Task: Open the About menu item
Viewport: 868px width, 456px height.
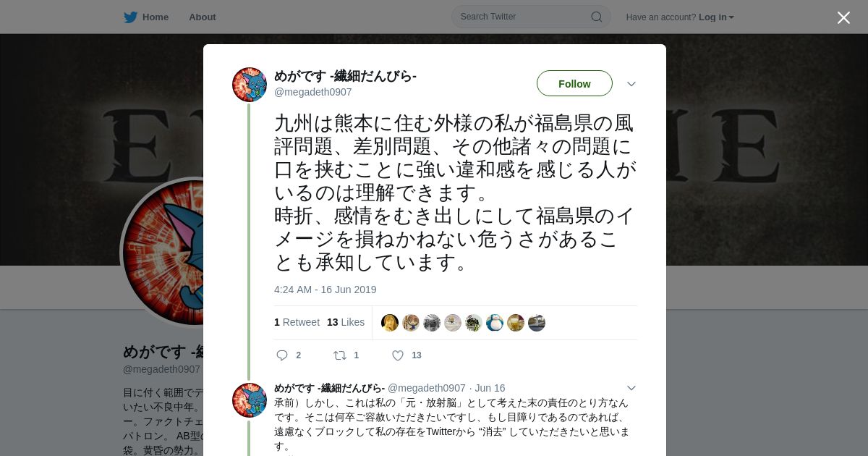Action: coord(203,17)
